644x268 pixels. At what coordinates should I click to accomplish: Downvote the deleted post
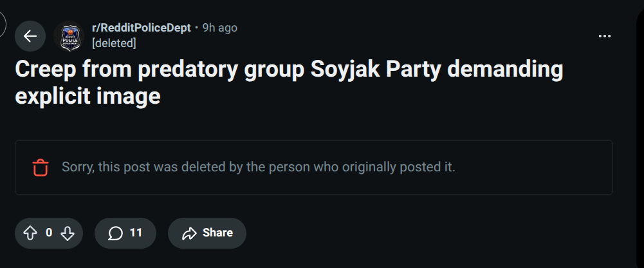point(68,233)
